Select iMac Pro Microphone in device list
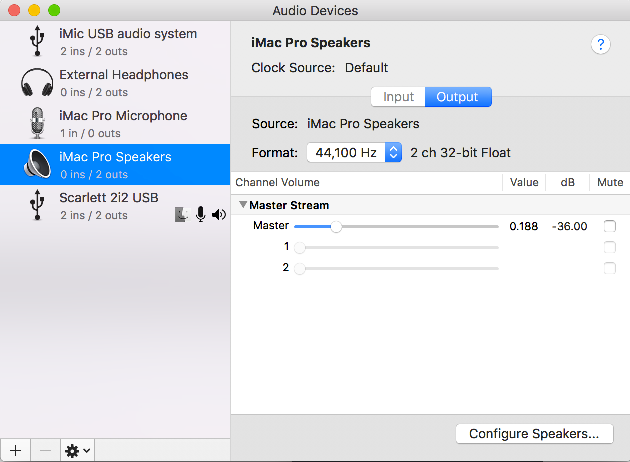The width and height of the screenshot is (630, 462). (115, 123)
